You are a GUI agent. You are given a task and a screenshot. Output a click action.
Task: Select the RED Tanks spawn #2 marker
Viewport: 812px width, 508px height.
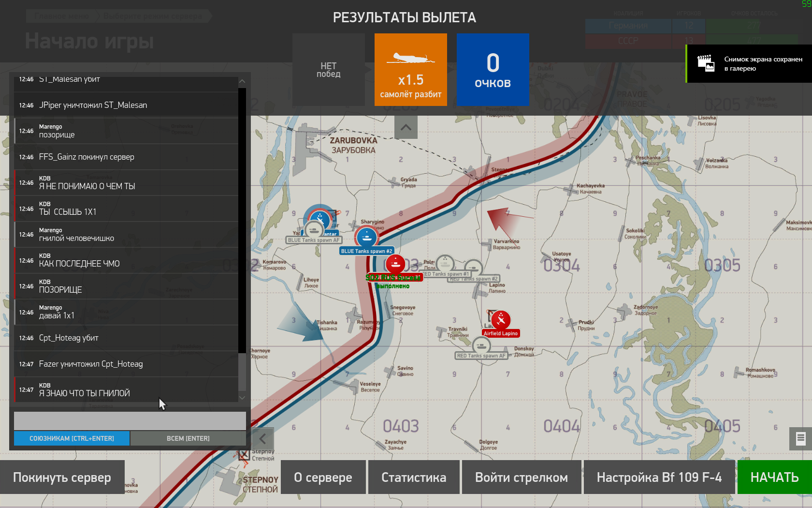point(473,268)
